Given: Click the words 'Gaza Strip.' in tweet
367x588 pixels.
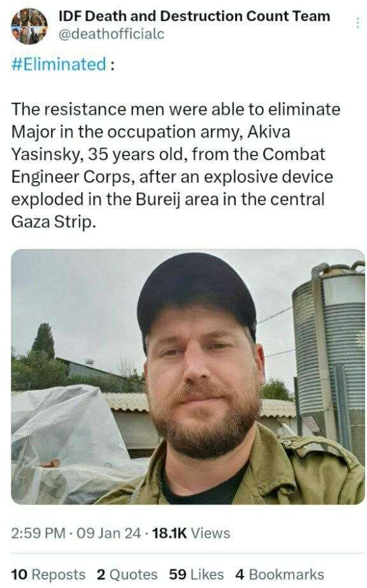Looking at the screenshot, I should [54, 222].
